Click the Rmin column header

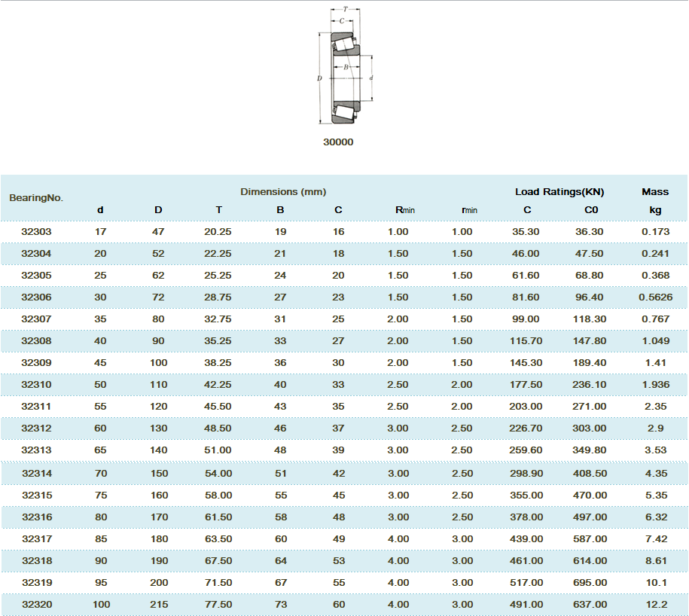click(x=405, y=210)
